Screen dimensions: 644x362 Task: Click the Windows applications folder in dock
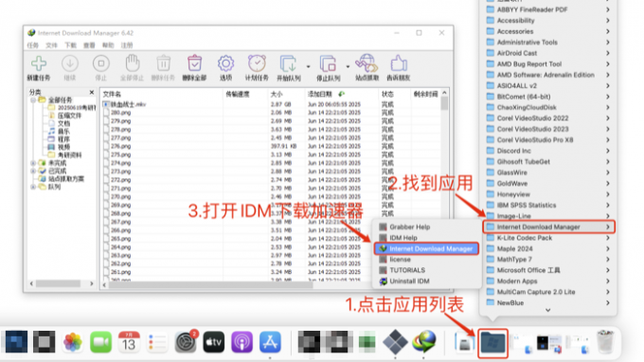click(492, 343)
